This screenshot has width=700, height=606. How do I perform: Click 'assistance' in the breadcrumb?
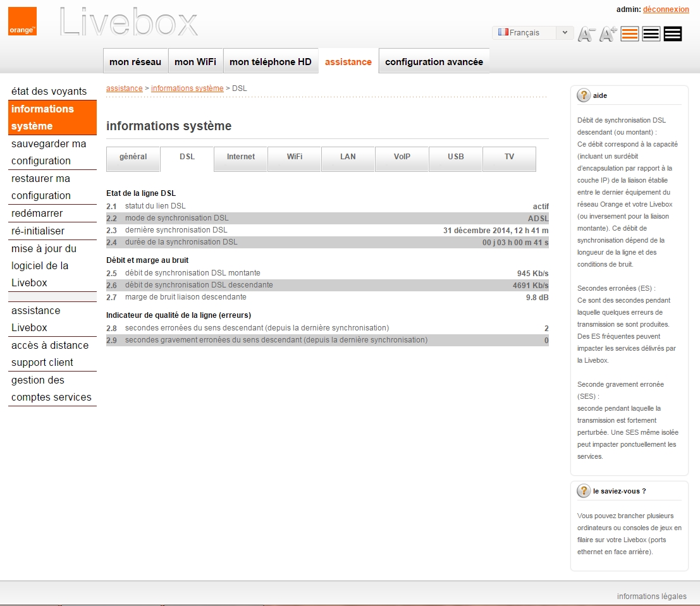[x=124, y=88]
